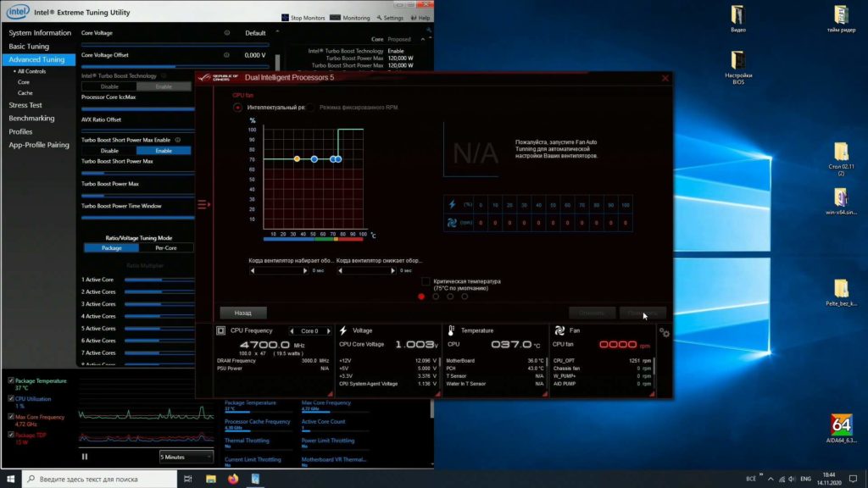Click the left arrow beside Core 0
The width and height of the screenshot is (868, 488).
[x=292, y=331]
